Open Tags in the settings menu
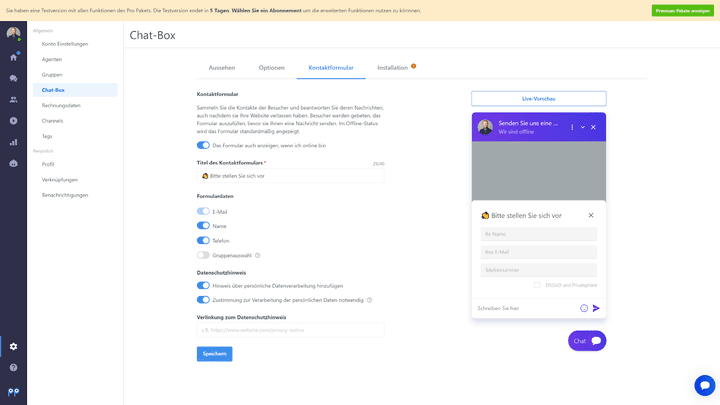The width and height of the screenshot is (720, 405). (47, 136)
